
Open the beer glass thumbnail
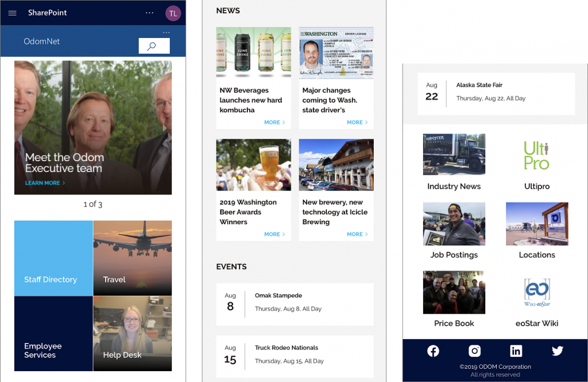253,165
